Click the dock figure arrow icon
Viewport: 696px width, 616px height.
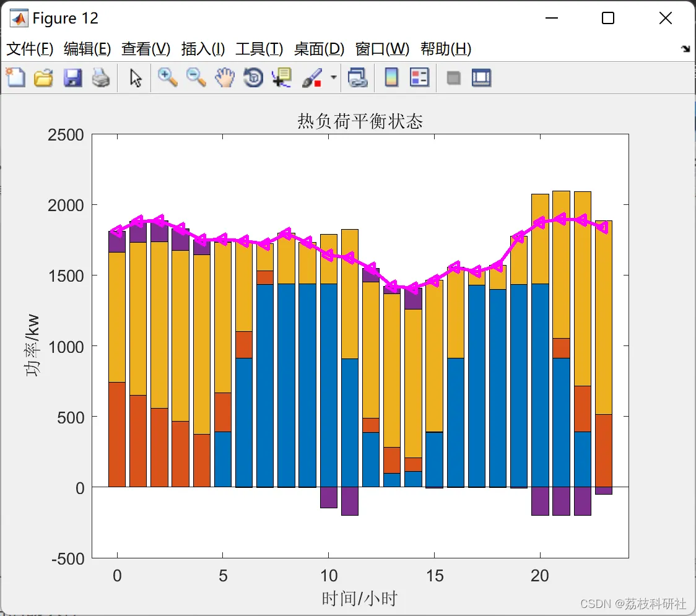pos(685,49)
